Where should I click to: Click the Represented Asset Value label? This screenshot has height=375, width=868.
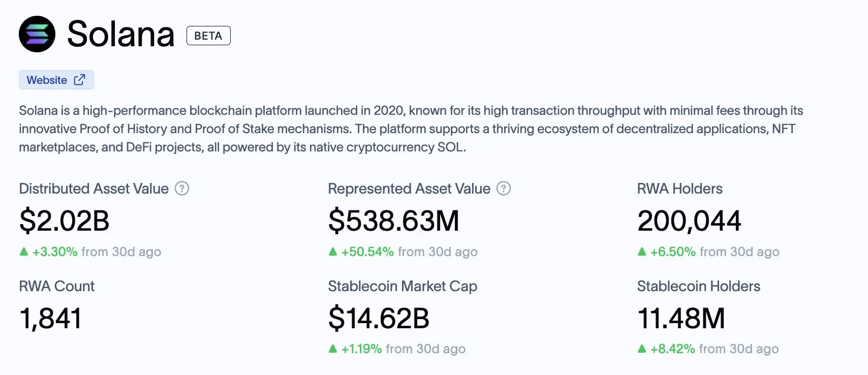(409, 189)
